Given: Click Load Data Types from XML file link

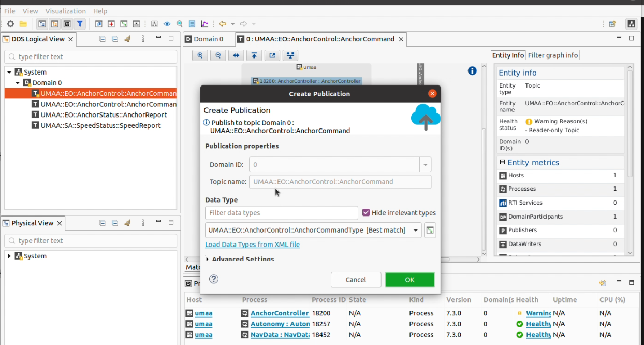Looking at the screenshot, I should click(252, 244).
